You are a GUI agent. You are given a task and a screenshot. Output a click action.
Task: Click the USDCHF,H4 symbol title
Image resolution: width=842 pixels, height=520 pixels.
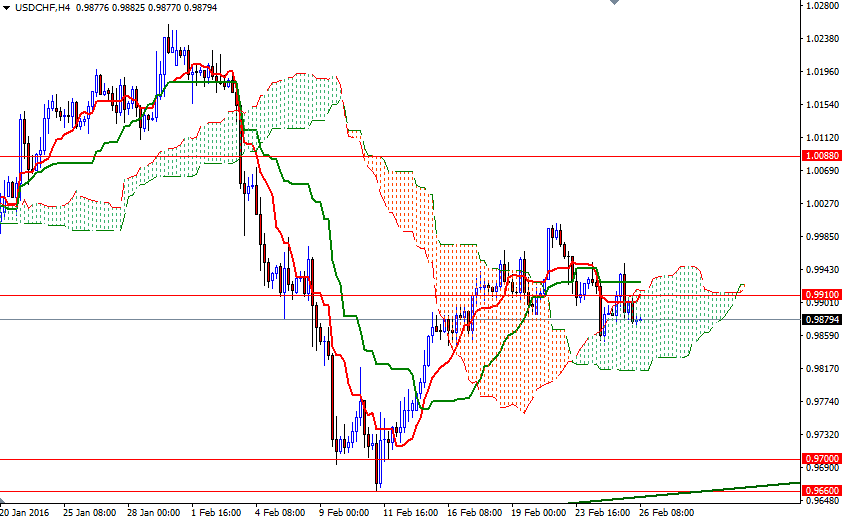pyautogui.click(x=42, y=8)
